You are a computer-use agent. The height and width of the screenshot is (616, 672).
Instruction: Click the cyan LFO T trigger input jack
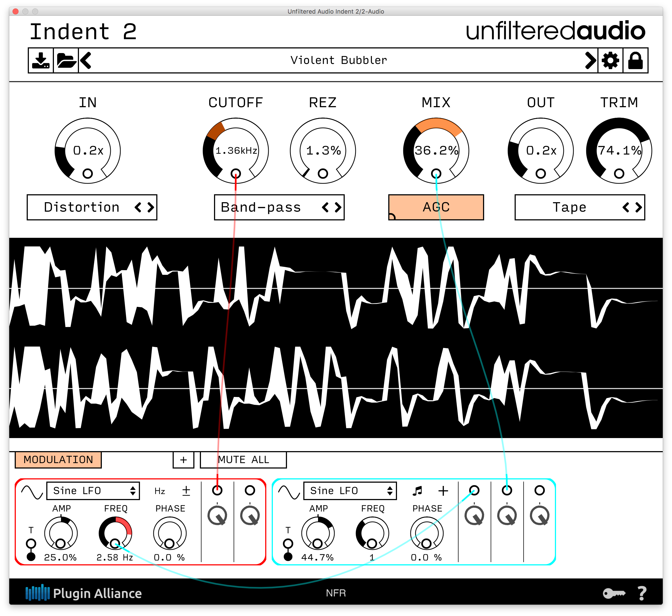[x=288, y=543]
